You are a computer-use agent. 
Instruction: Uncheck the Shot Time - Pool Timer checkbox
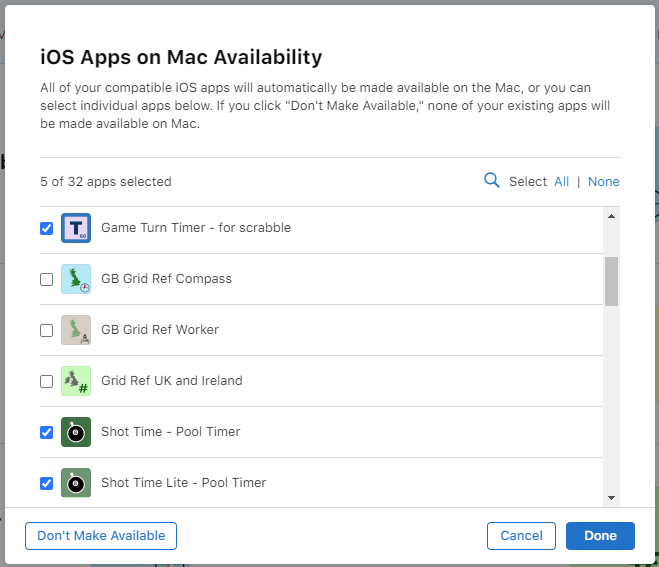pyautogui.click(x=47, y=432)
